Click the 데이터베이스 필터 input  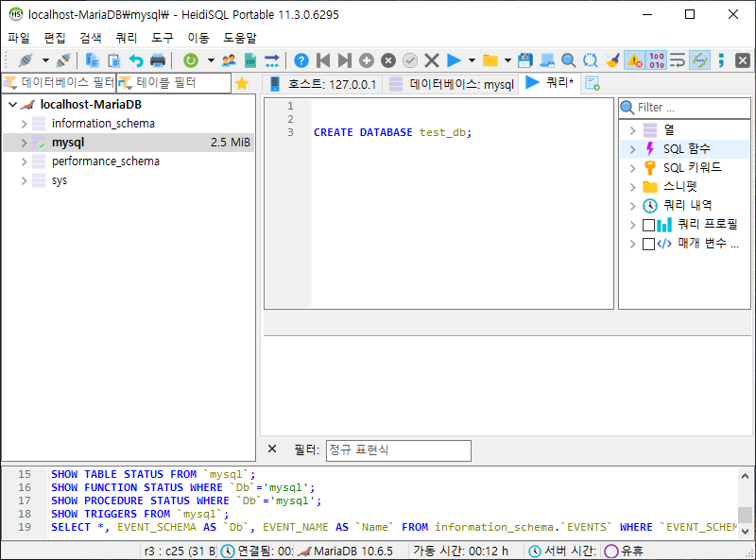60,83
